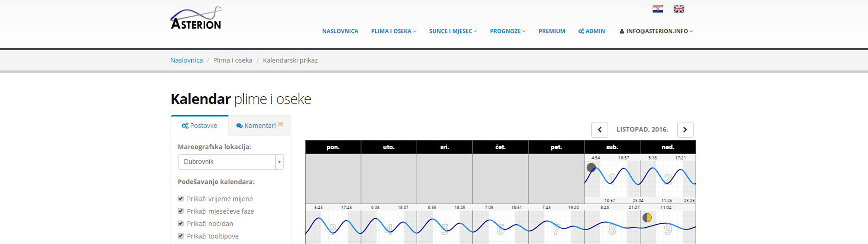Screen dimensions: 868x244
Task: Click the pon. column header
Action: (333, 147)
